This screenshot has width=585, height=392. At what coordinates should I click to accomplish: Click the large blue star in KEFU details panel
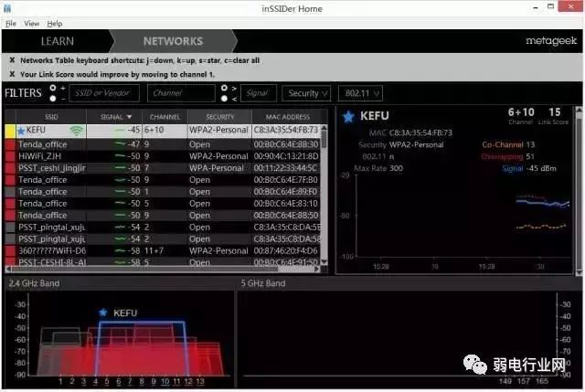coord(348,117)
